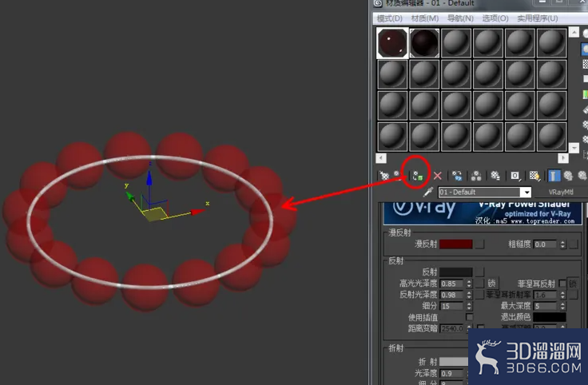Click the sample slots scroll right arrow
Image resolution: width=588 pixels, height=385 pixels.
(x=563, y=158)
